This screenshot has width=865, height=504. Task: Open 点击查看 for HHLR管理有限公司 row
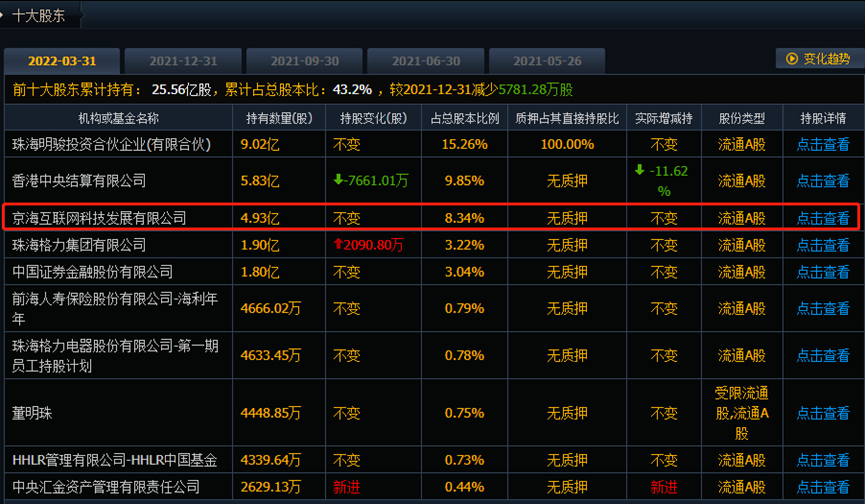point(823,460)
